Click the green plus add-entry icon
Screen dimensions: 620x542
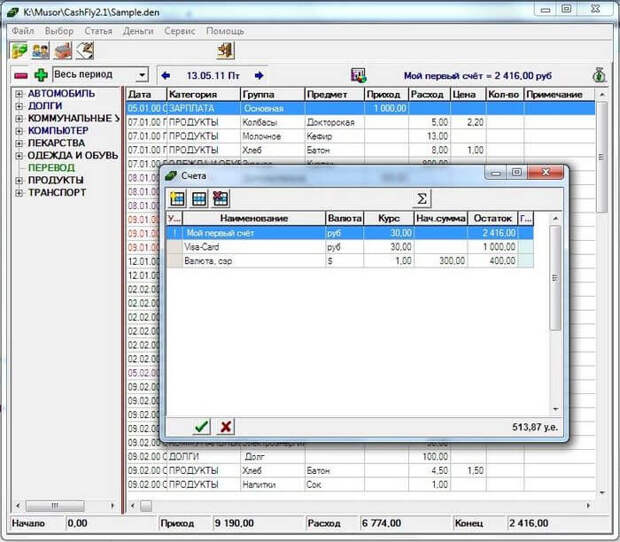pos(41,75)
